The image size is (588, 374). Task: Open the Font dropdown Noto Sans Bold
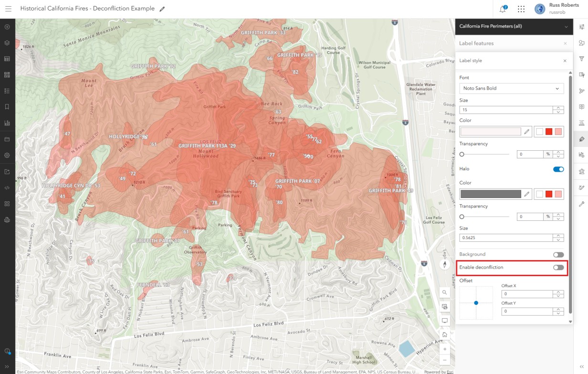512,88
